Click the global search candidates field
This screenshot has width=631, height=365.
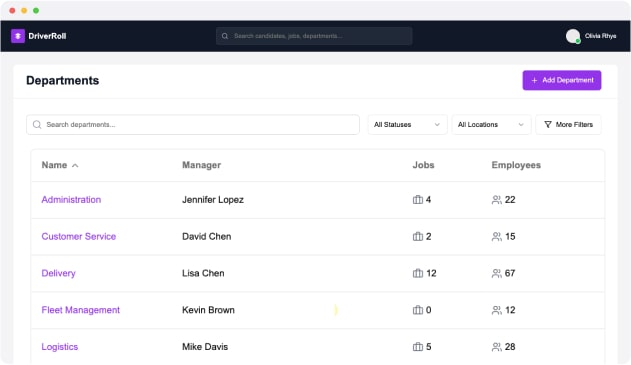pyautogui.click(x=314, y=36)
